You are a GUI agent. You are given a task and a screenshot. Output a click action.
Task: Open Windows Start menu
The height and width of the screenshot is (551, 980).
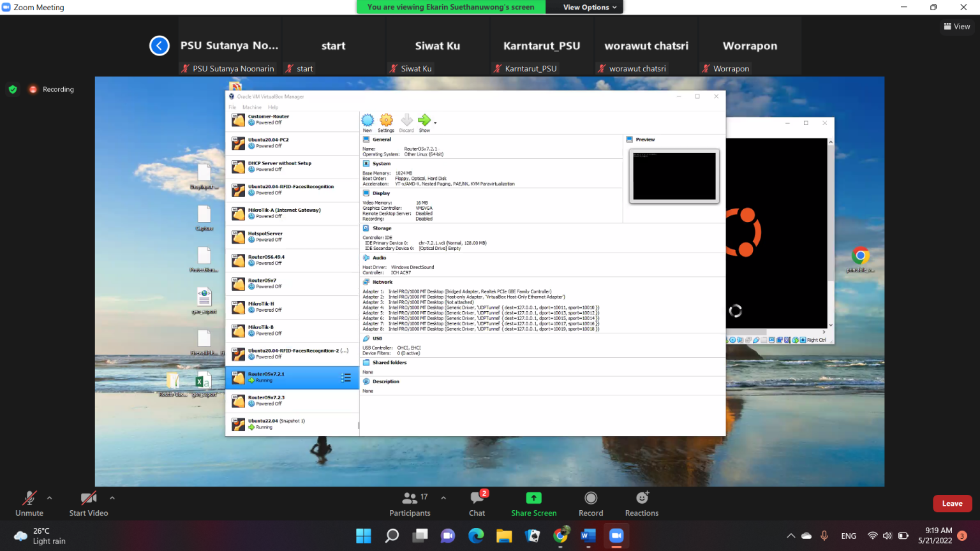tap(364, 536)
